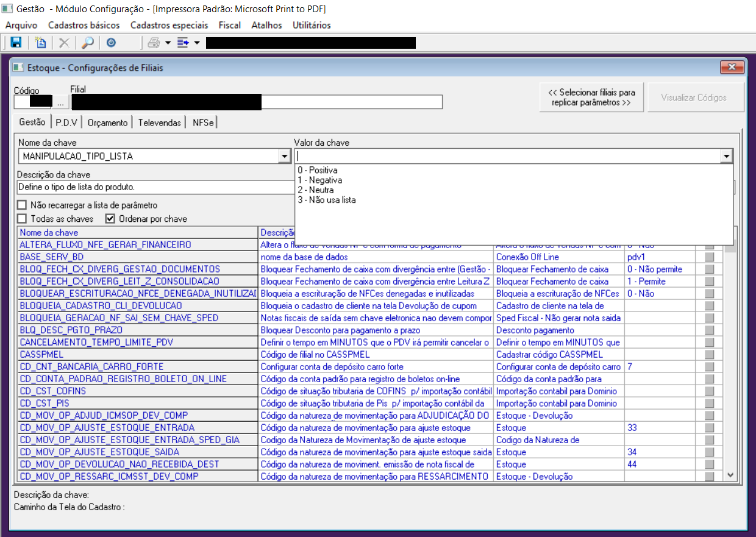Image resolution: width=756 pixels, height=537 pixels.
Task: Collapse the Valor da chave dropdown arrow
Action: (x=727, y=157)
